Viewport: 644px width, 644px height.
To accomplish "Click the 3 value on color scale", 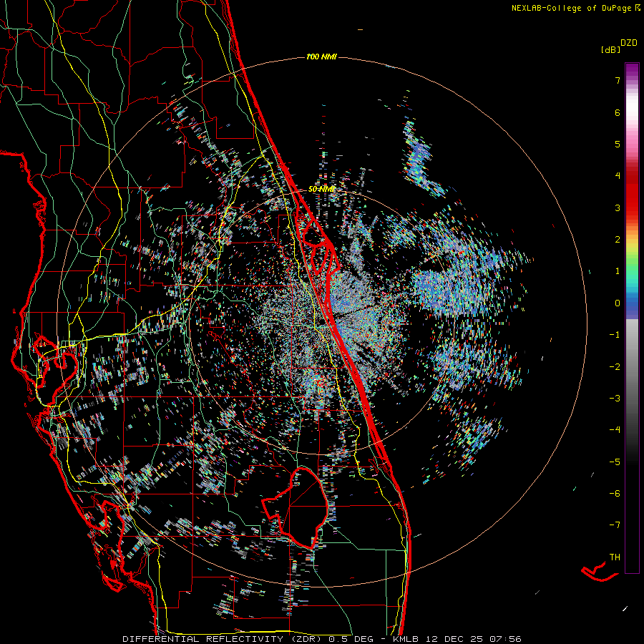I will click(x=618, y=208).
